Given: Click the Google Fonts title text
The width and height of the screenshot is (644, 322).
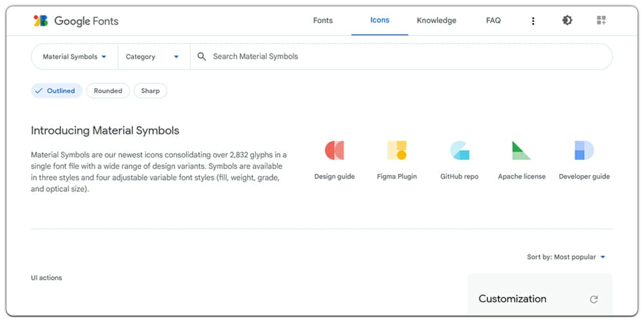Looking at the screenshot, I should (86, 21).
